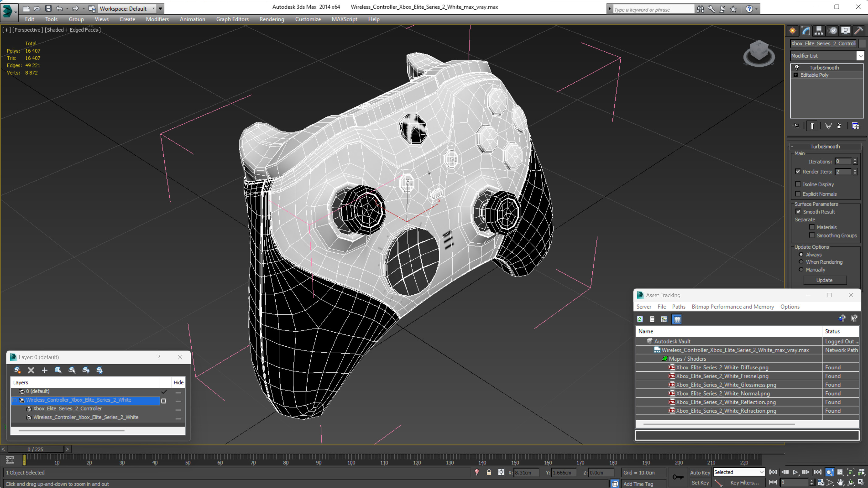Click the New Scene icon in the quick access toolbar
The width and height of the screenshot is (868, 488).
[26, 9]
